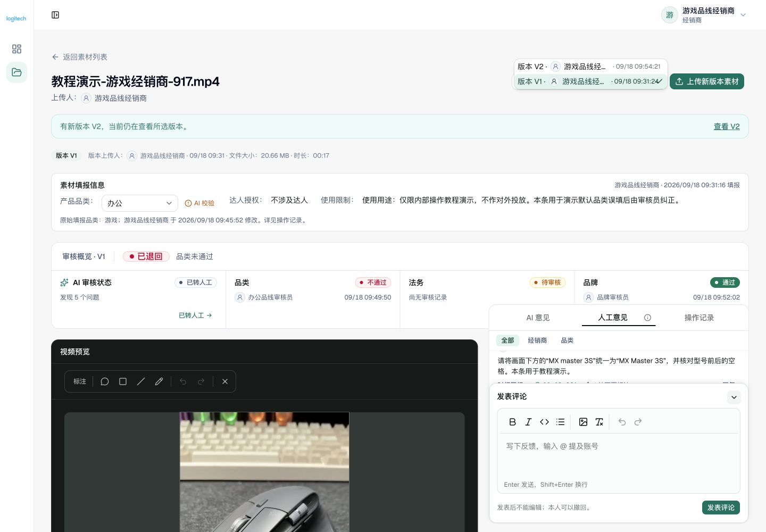Image resolution: width=766 pixels, height=532 pixels.
Task: Click the 版本 V1 tag
Action: pyautogui.click(x=66, y=156)
